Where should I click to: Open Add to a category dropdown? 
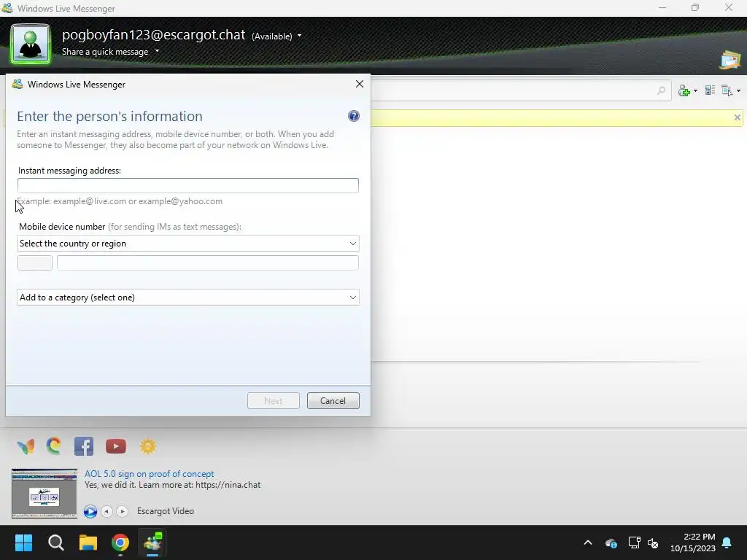tap(187, 297)
